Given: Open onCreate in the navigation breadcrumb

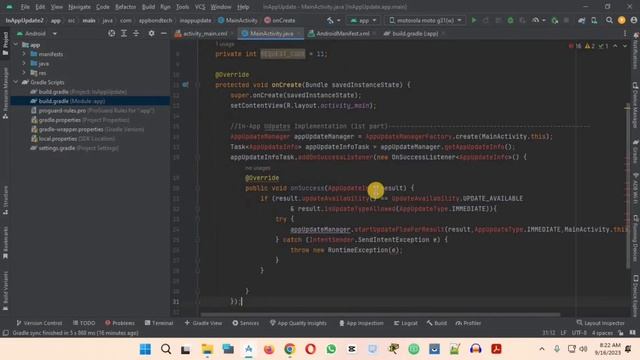Looking at the screenshot, I should pos(280,20).
